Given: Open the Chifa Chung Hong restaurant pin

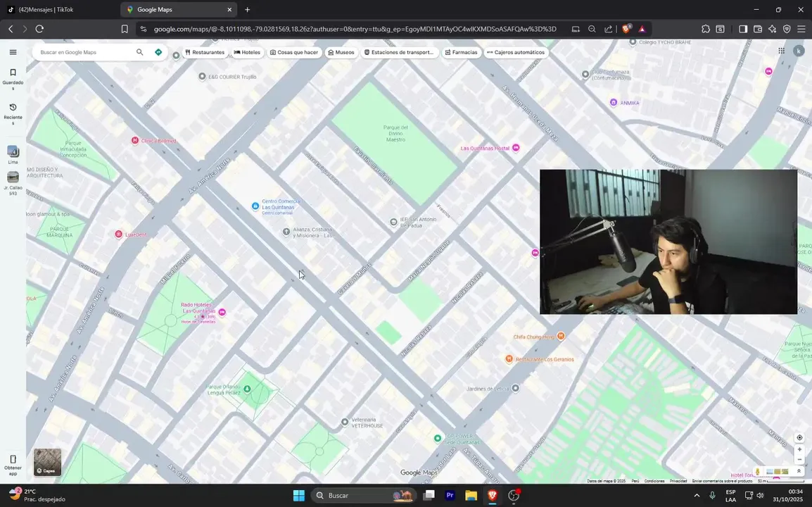Looking at the screenshot, I should tap(560, 336).
